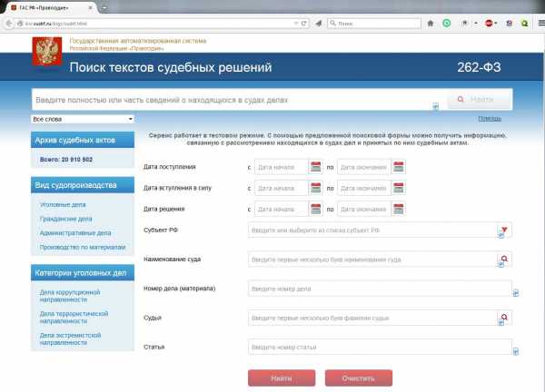Open a new browser tab

click(104, 7)
